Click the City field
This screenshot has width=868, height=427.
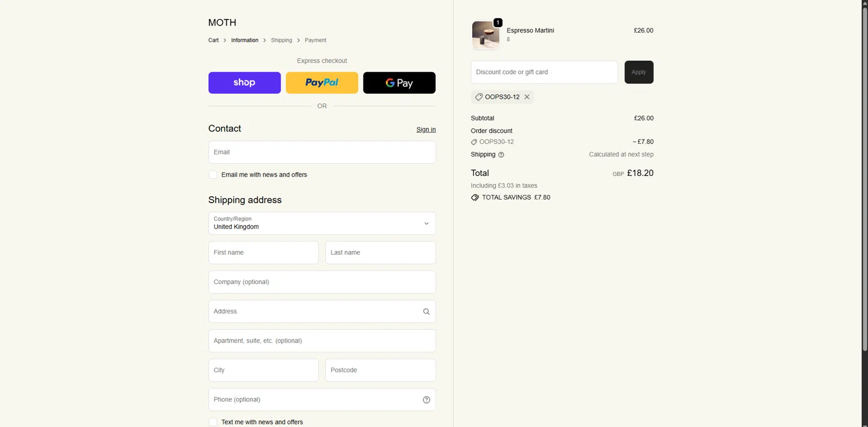pos(263,370)
